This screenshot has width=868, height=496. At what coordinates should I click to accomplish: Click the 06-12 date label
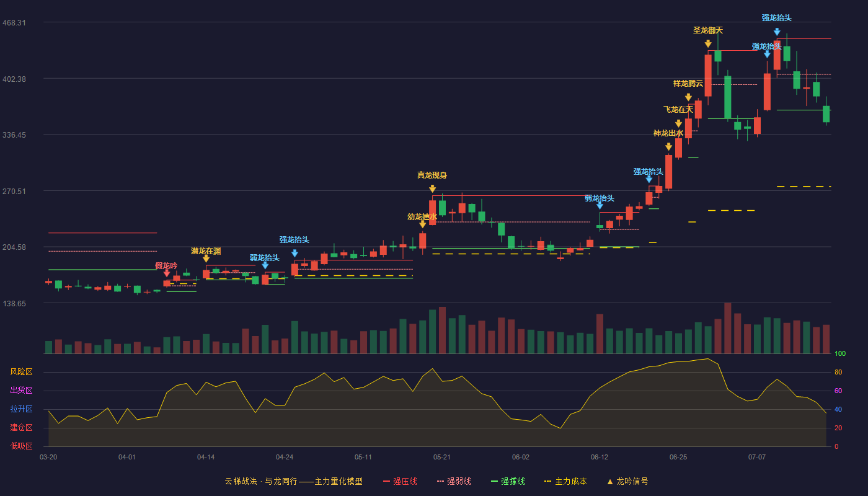600,457
